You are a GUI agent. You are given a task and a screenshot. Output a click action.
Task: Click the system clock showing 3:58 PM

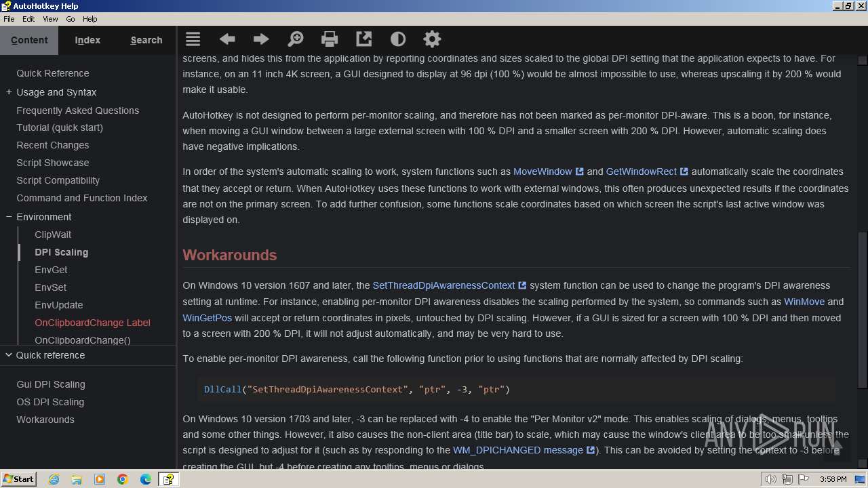(x=833, y=479)
